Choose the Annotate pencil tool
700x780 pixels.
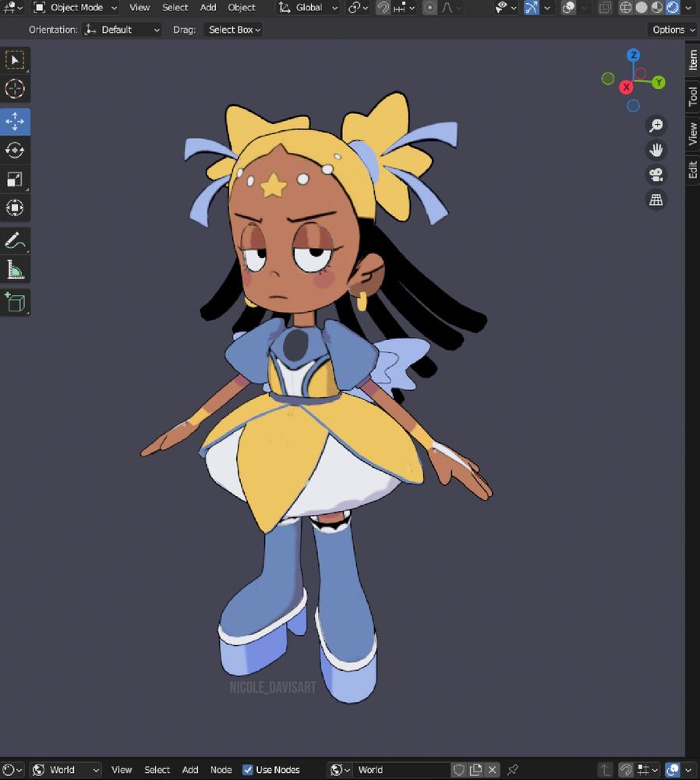click(x=15, y=241)
